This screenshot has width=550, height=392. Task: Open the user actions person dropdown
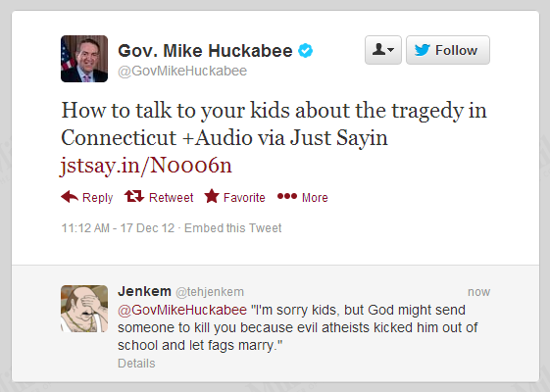[x=383, y=50]
